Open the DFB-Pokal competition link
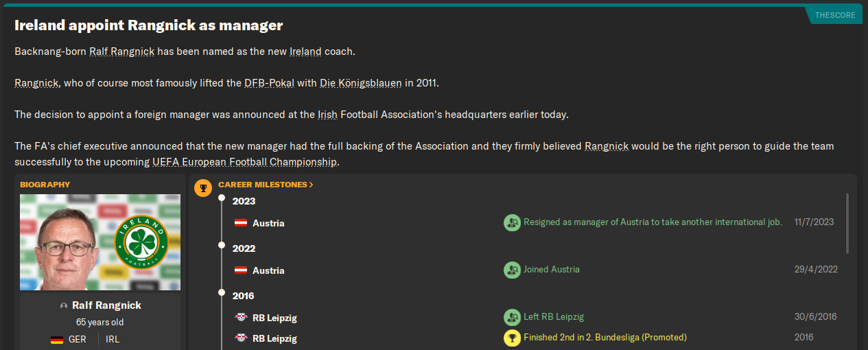The height and width of the screenshot is (350, 868). point(269,83)
